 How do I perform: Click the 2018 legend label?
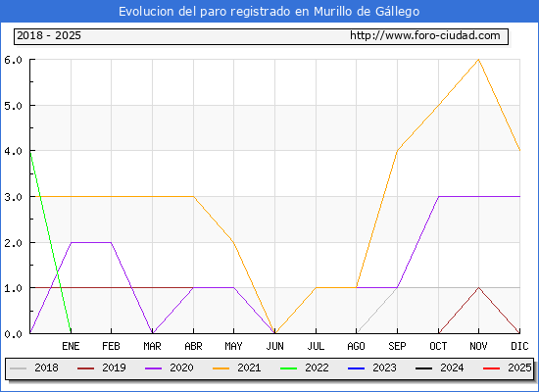[x=46, y=367]
